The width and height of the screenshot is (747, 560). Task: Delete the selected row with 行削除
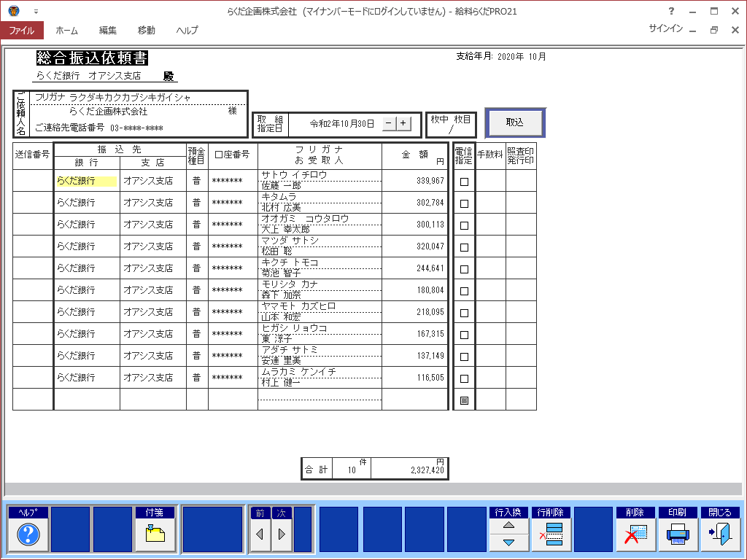click(551, 534)
